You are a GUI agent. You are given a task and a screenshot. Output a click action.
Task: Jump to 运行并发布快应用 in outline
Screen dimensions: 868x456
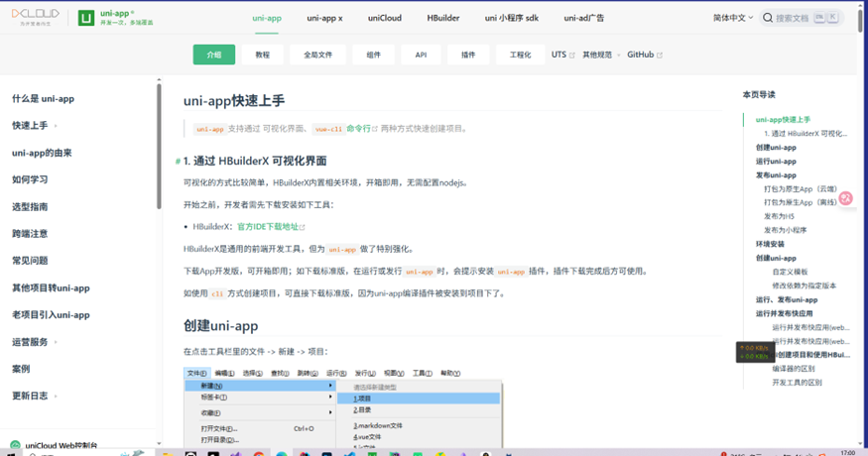[784, 313]
